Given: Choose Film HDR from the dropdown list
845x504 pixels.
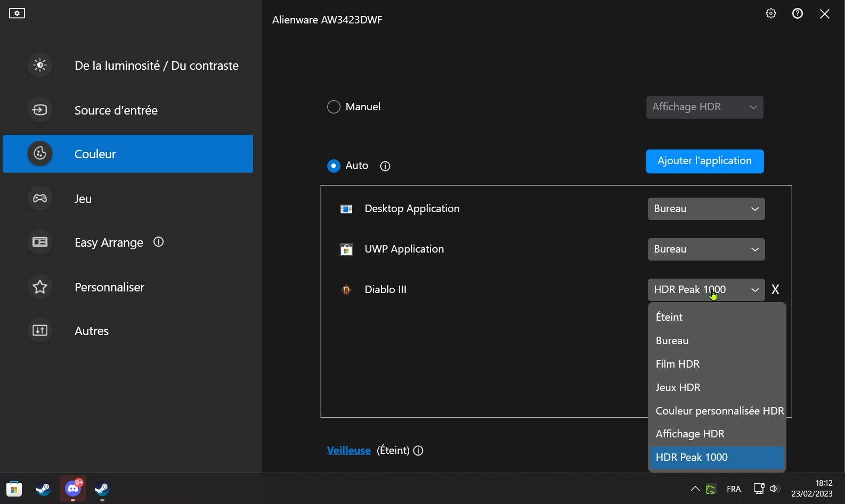Looking at the screenshot, I should pos(677,364).
